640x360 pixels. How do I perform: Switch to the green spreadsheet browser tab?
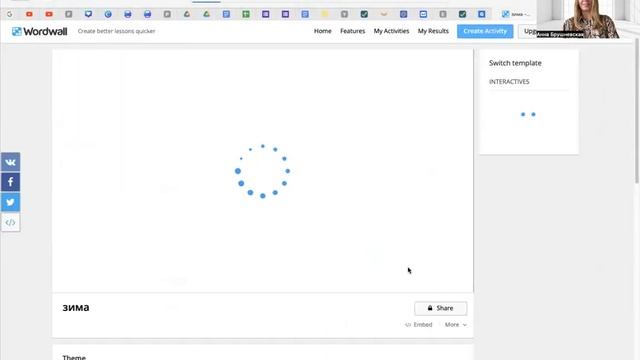pos(246,14)
